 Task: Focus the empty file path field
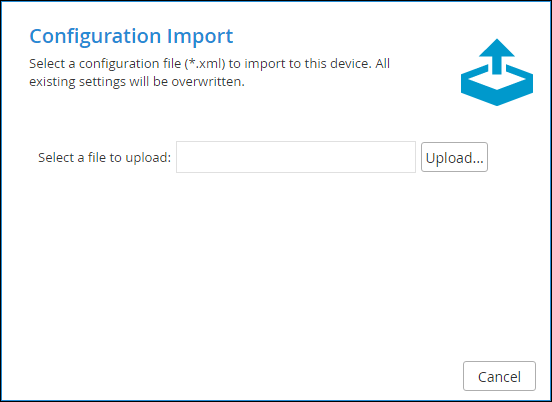pos(296,157)
